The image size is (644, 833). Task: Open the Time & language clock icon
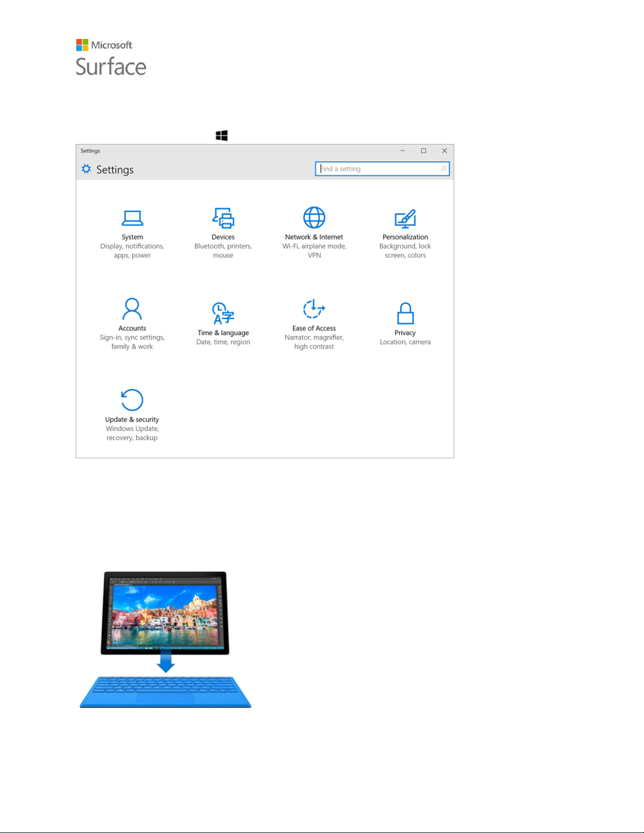223,313
